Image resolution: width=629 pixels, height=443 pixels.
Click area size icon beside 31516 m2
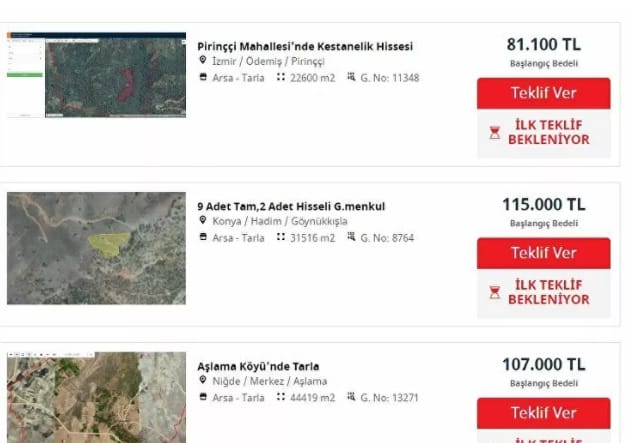click(281, 237)
